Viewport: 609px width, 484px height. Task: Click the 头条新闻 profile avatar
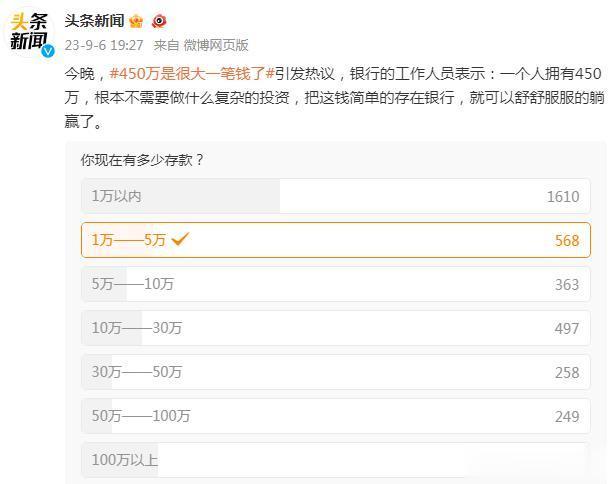click(29, 33)
